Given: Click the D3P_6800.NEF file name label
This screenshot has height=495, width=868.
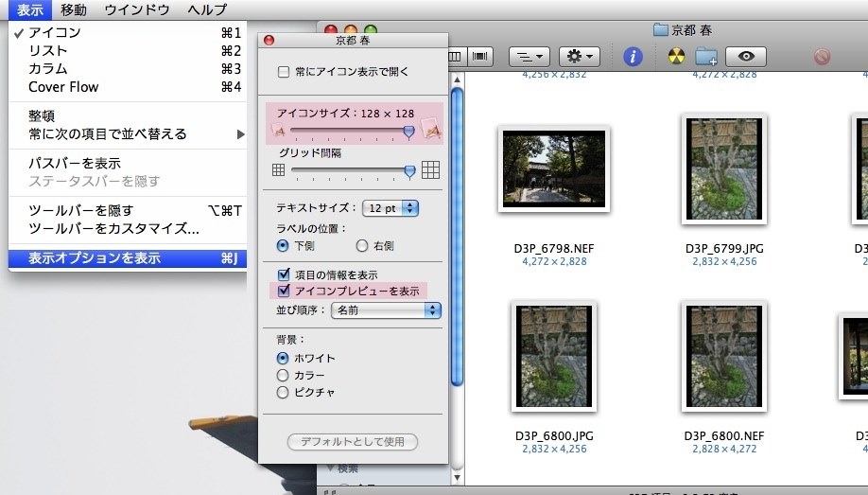Looking at the screenshot, I should point(724,435).
